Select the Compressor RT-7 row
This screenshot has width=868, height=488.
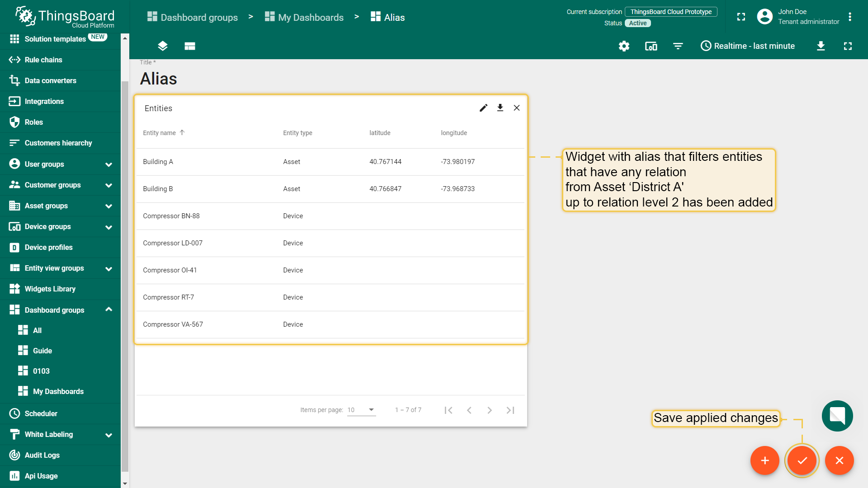pos(330,297)
